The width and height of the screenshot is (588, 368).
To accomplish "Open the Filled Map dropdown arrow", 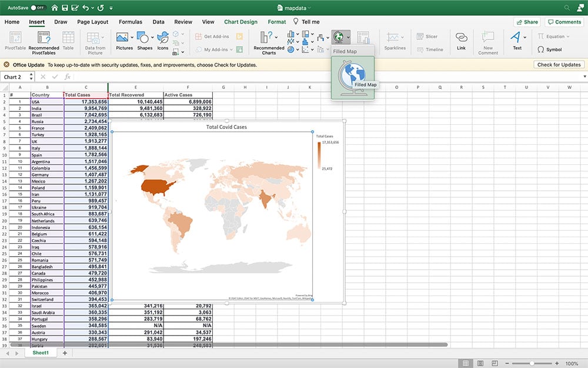I will point(348,37).
